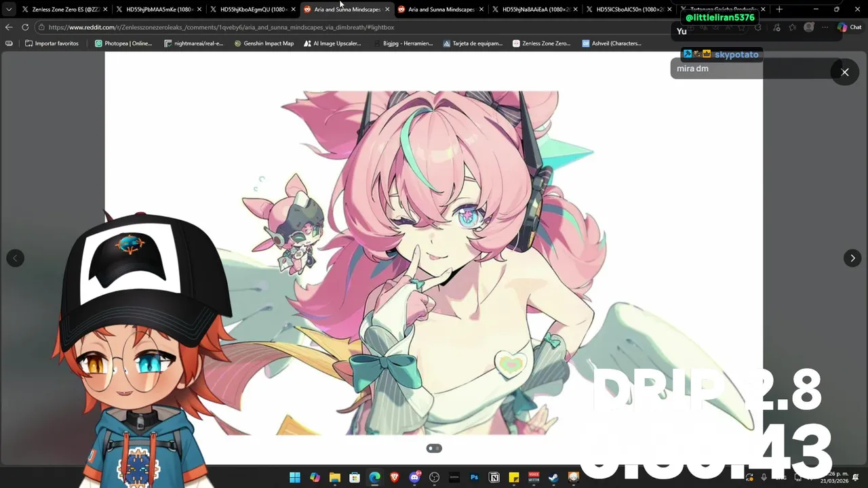The height and width of the screenshot is (488, 868).
Task: Go back one page in browser
Action: (x=9, y=27)
